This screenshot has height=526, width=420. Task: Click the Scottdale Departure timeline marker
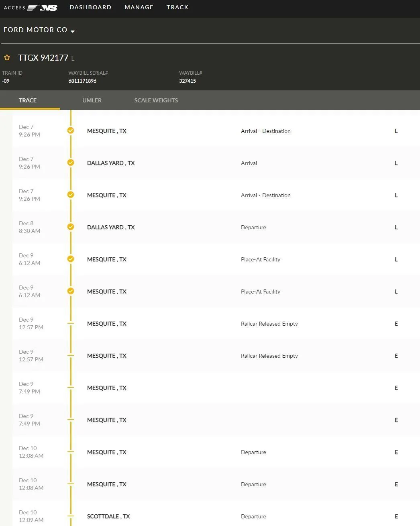click(71, 516)
